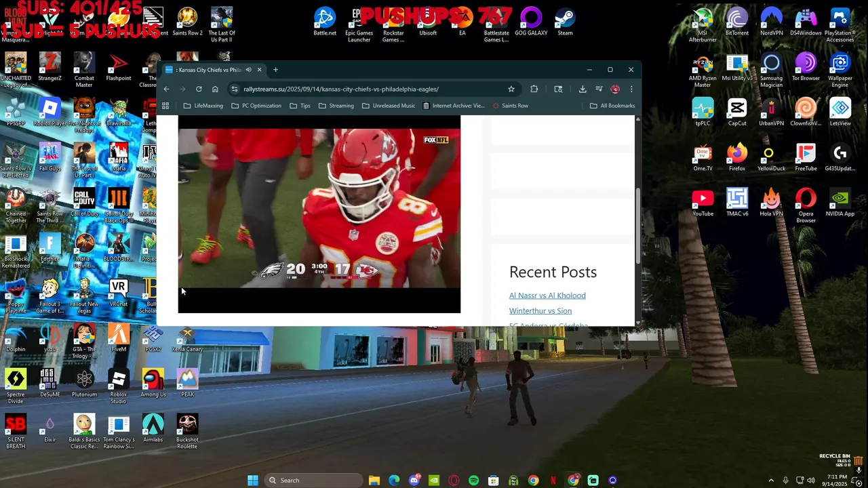Image resolution: width=868 pixels, height=488 pixels.
Task: Open Chrome home page icon
Action: (x=215, y=89)
